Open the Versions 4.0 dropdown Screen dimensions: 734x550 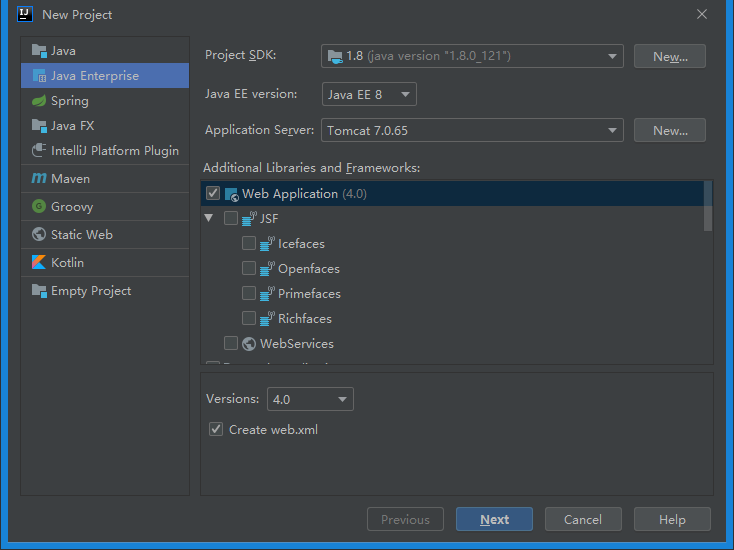310,399
